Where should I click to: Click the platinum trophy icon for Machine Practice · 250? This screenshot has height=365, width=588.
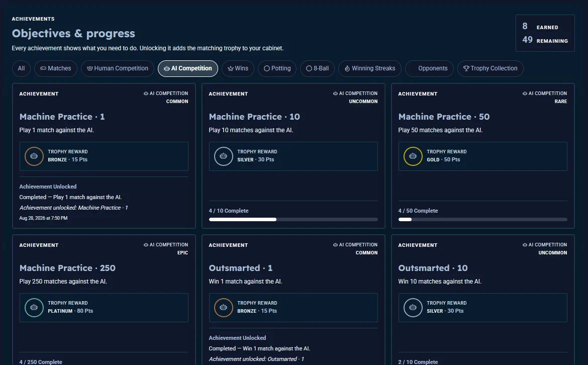point(34,307)
